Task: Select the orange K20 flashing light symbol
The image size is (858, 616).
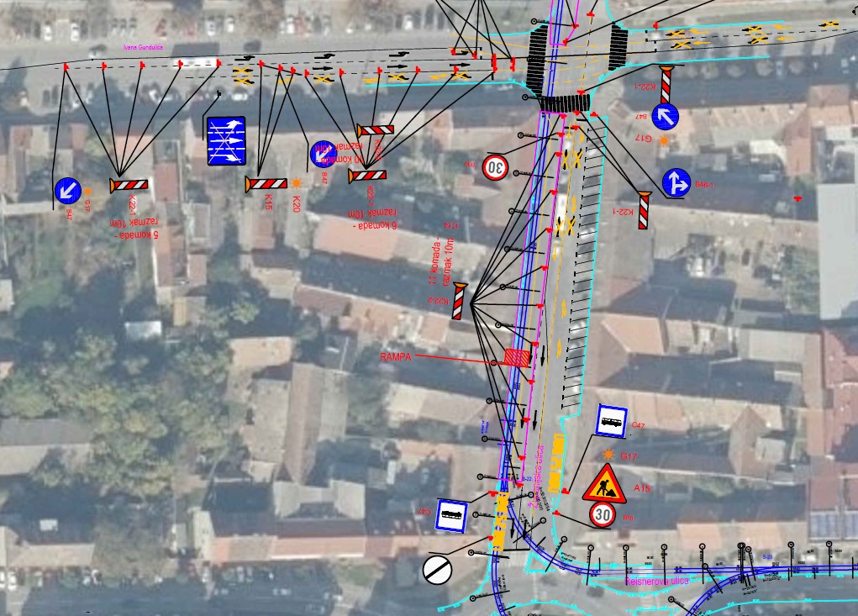Action: point(296,182)
